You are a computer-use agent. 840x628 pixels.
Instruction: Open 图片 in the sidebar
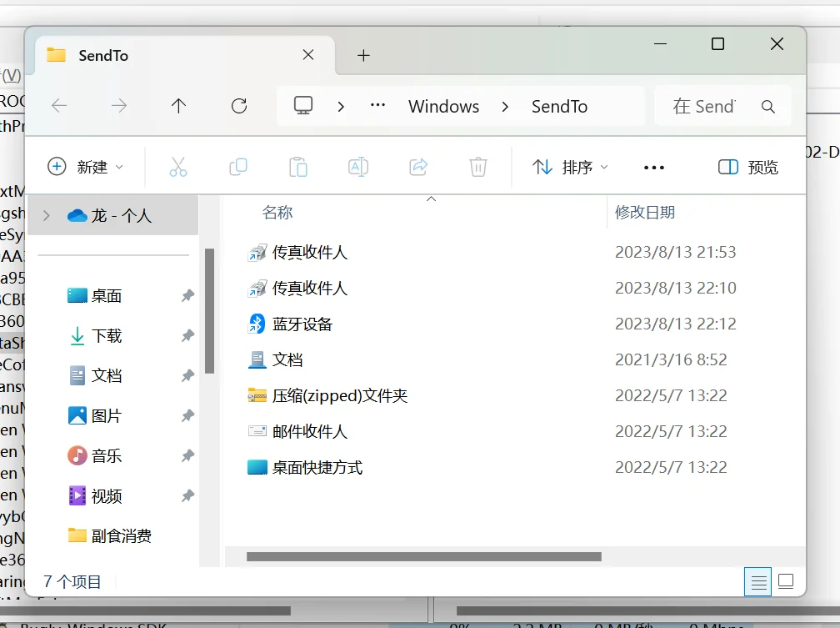tap(95, 415)
